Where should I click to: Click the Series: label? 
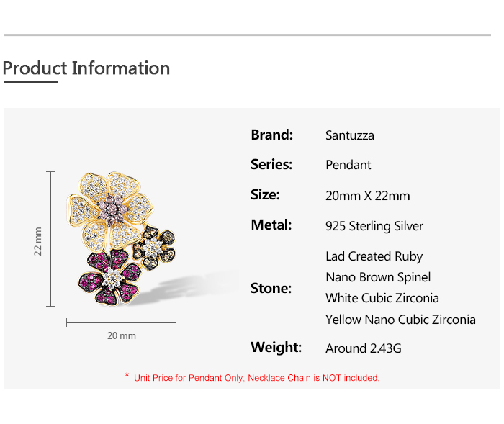coord(271,165)
